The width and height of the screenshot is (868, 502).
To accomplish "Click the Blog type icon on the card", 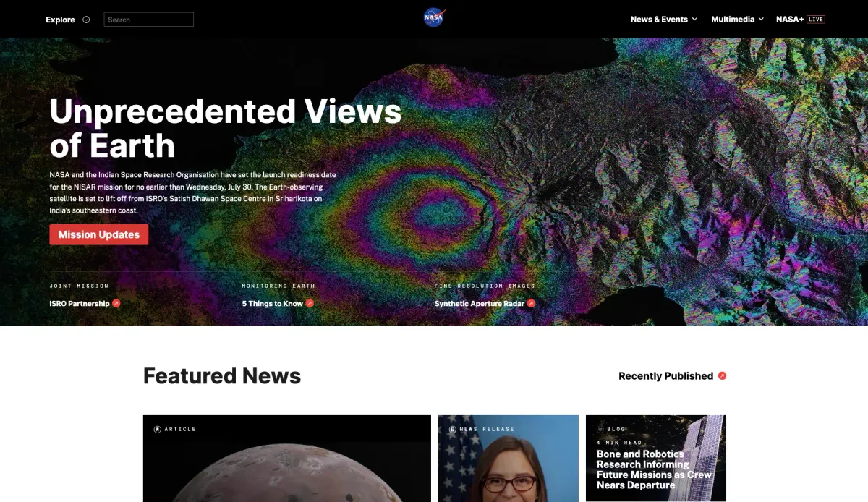I will (600, 429).
